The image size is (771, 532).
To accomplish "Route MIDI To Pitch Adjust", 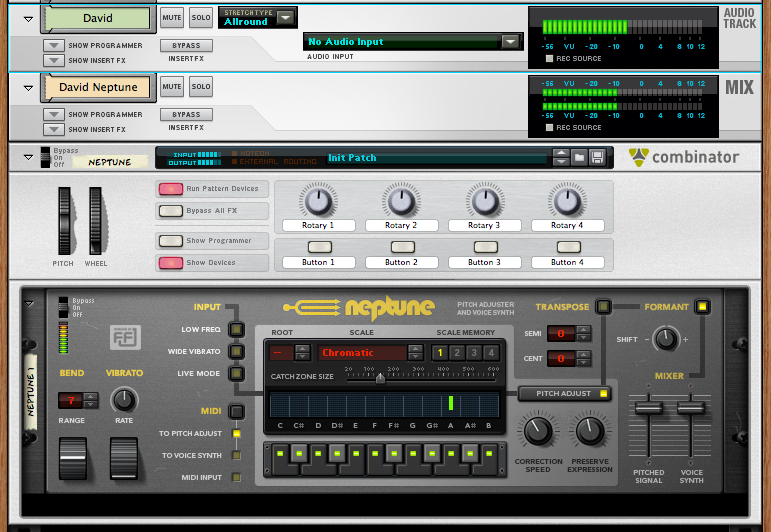I will pyautogui.click(x=237, y=433).
